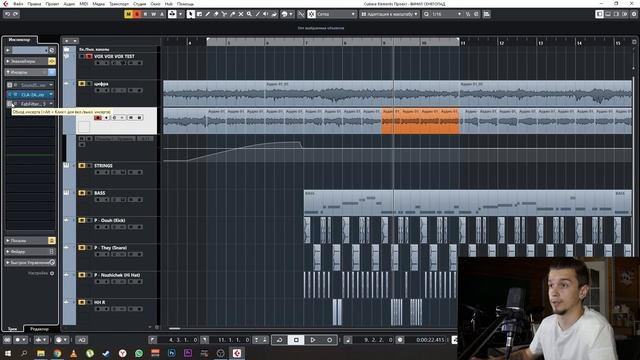Image resolution: width=640 pixels, height=360 pixels.
Task: Open WhatsApp from the taskbar
Action: [x=139, y=353]
